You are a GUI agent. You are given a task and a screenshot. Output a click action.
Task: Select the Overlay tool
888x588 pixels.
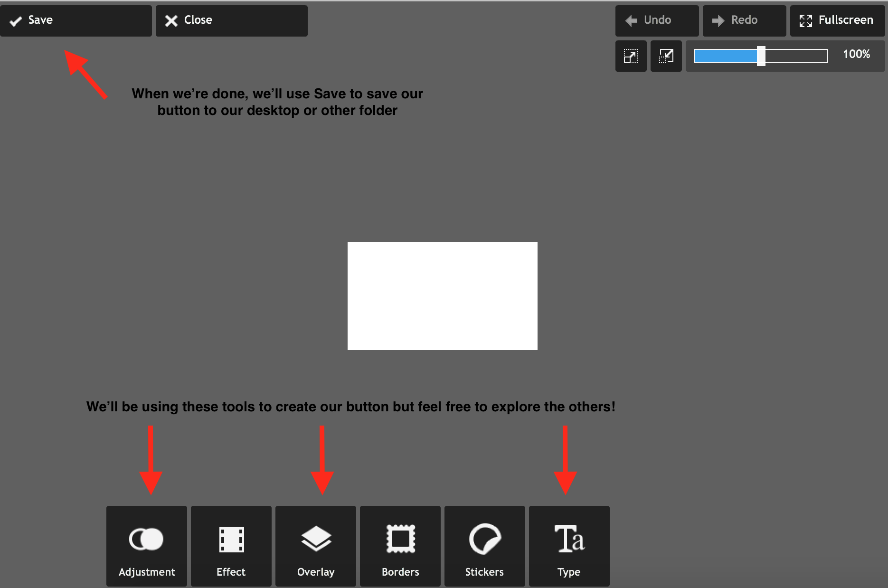315,546
